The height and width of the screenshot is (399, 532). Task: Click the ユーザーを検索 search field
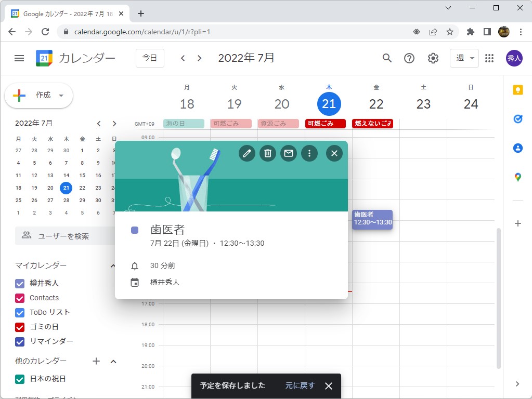62,236
